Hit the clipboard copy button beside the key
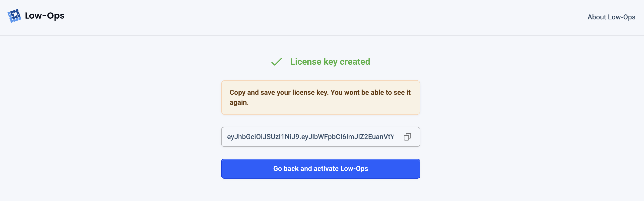The height and width of the screenshot is (201, 644). [x=407, y=137]
